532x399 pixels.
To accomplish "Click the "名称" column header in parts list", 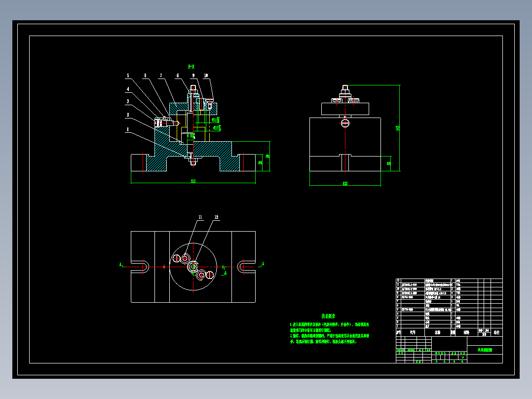I will (437, 332).
